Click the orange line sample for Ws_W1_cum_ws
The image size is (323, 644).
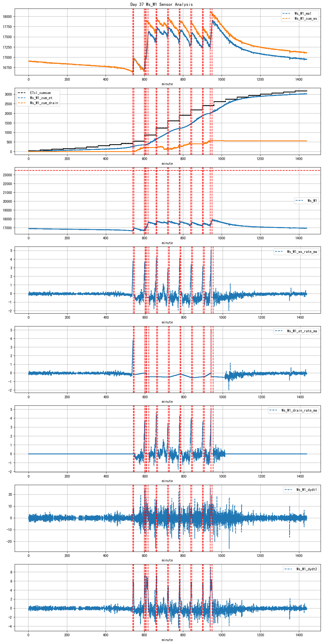pos(286,18)
